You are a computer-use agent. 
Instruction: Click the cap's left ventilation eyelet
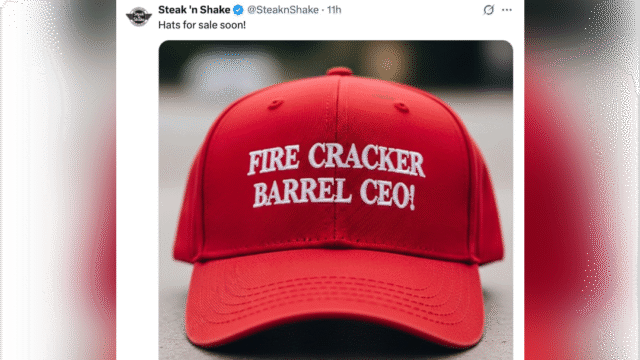[275, 104]
